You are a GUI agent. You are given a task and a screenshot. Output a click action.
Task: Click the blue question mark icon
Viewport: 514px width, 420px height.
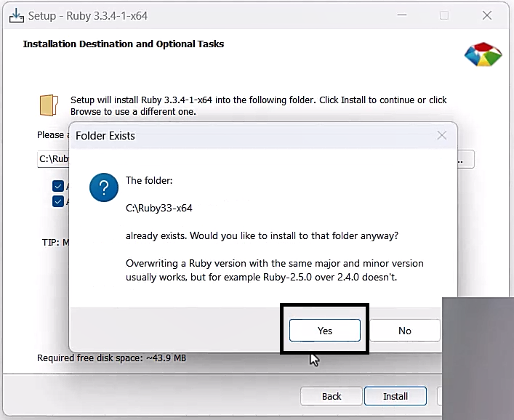(104, 187)
